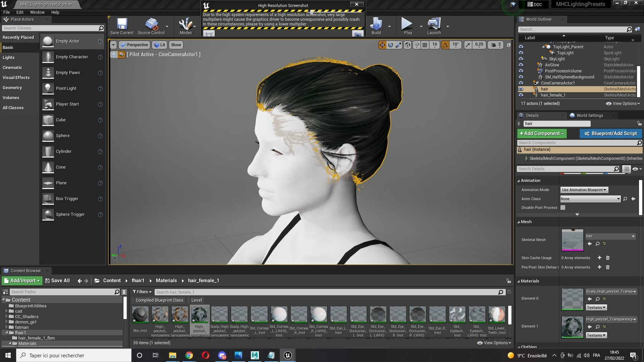The image size is (644, 362).
Task: Open camera speed setting in viewport
Action: pyautogui.click(x=496, y=45)
